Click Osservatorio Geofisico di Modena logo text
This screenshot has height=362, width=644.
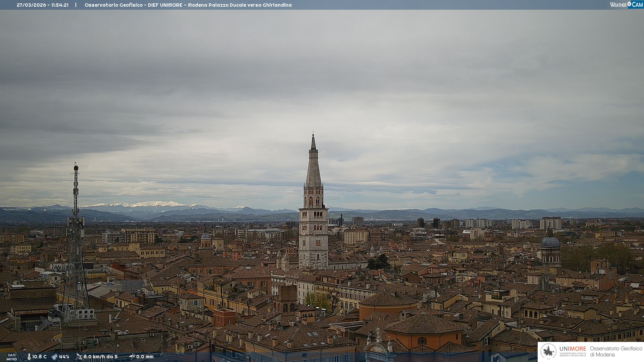tap(616, 352)
